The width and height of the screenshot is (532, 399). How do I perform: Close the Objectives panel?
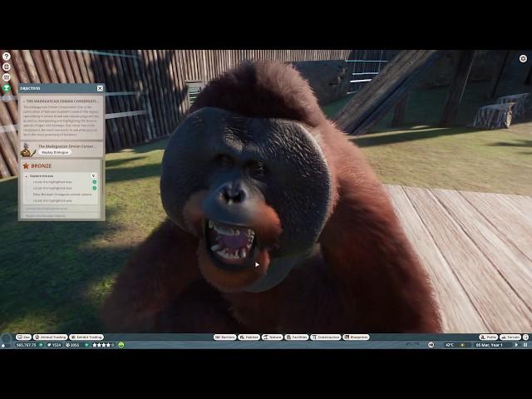click(x=100, y=88)
